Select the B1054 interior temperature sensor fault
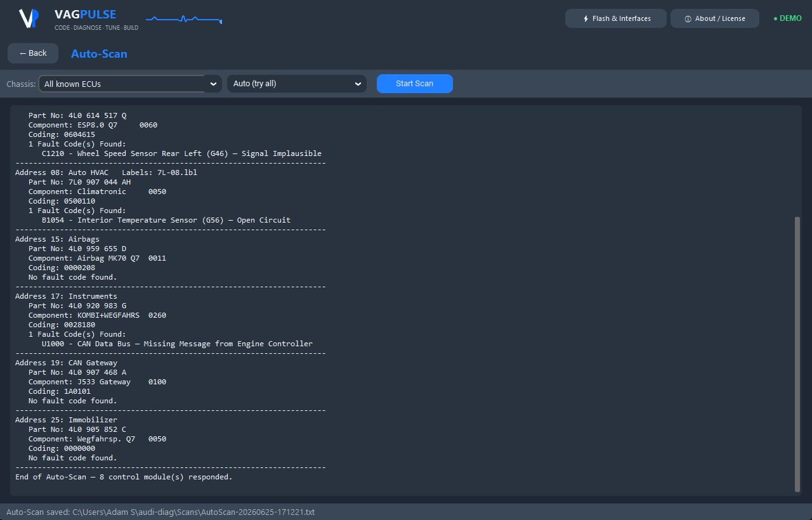 (x=166, y=220)
